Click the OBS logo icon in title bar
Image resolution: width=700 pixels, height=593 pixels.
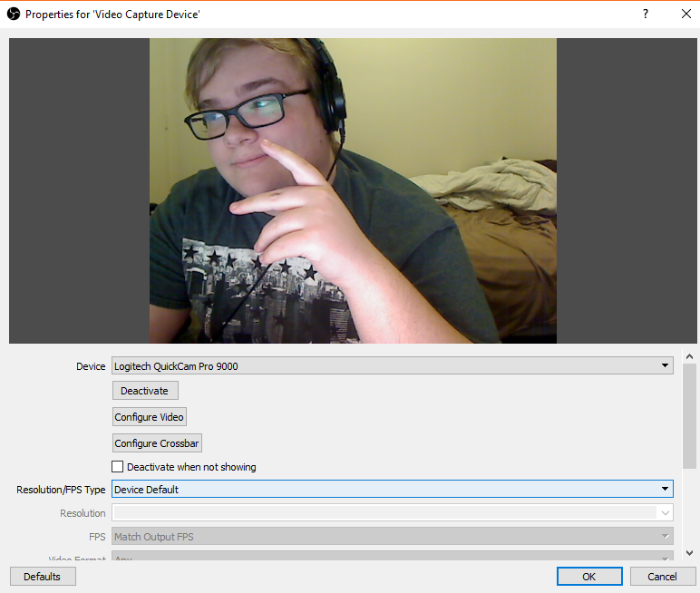coord(14,14)
